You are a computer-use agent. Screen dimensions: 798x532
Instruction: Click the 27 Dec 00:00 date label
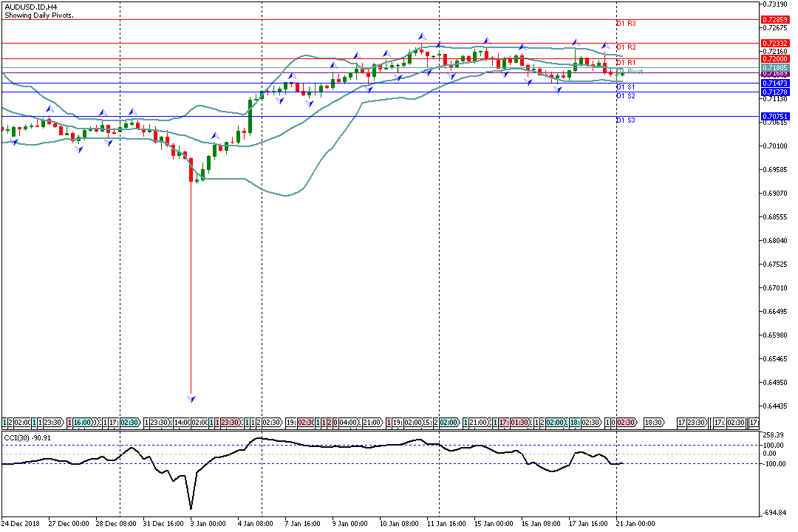[69, 524]
